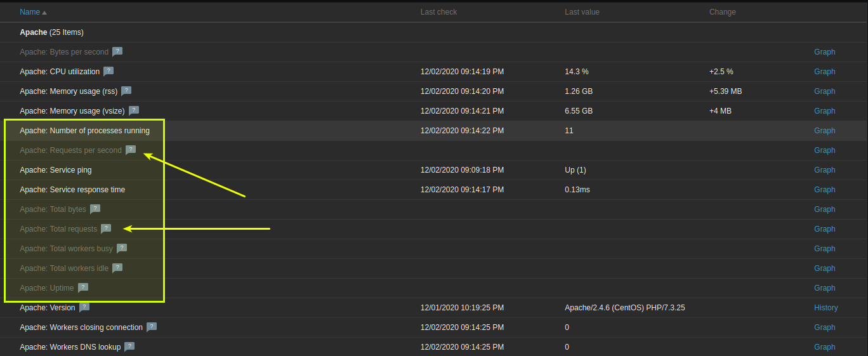This screenshot has width=868, height=356.
Task: Open help icon for Apache: Workers DNS lookup
Action: click(129, 346)
